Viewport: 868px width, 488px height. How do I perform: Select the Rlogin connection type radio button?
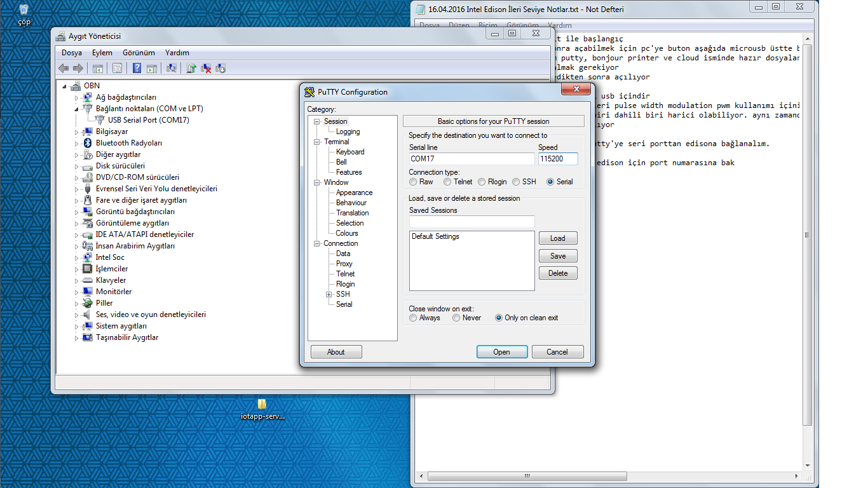[x=482, y=182]
